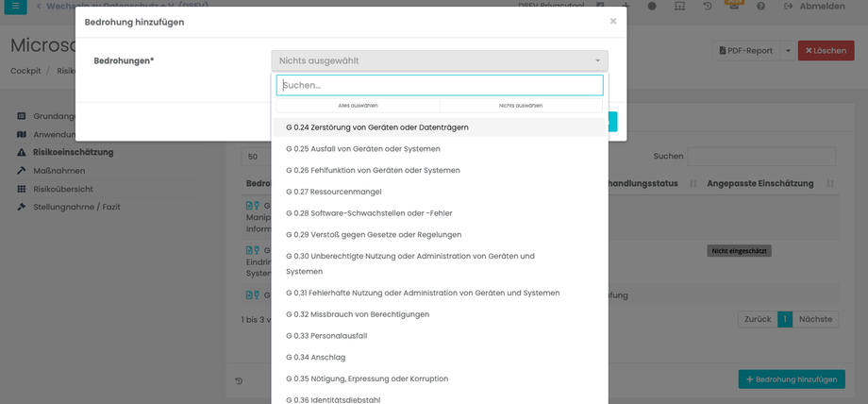Click the Abmelden link
868x404 pixels.
[x=822, y=6]
